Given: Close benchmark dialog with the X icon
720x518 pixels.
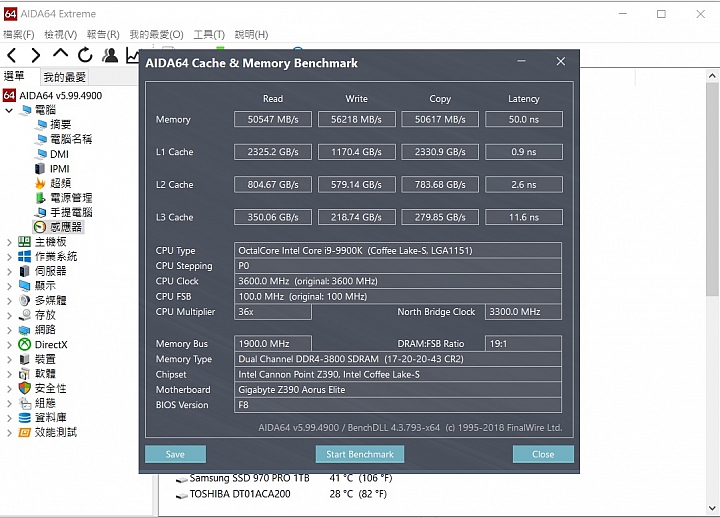Looking at the screenshot, I should coord(561,61).
